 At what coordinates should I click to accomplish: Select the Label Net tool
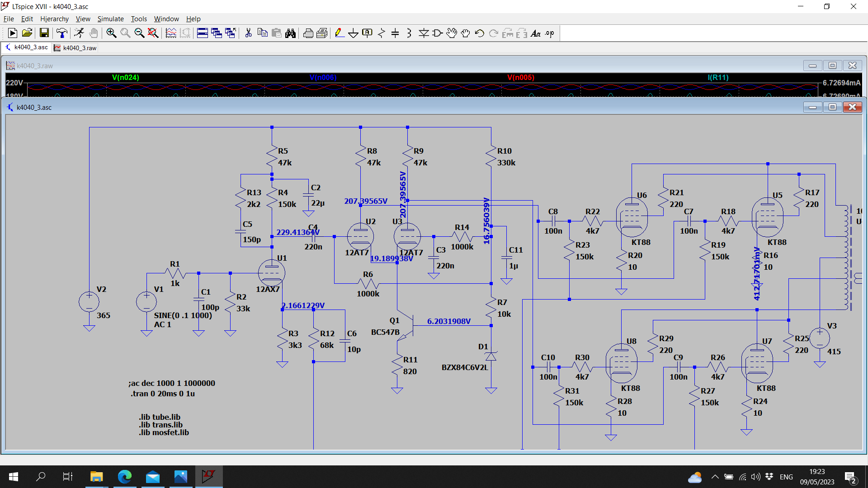pos(368,33)
